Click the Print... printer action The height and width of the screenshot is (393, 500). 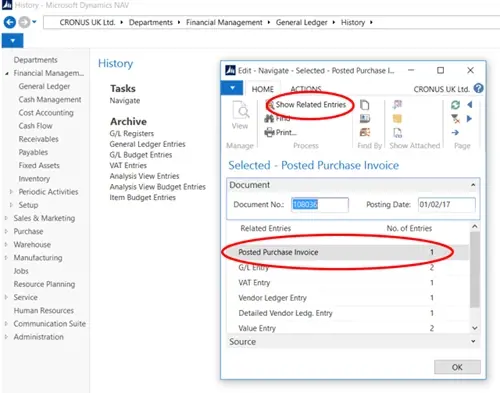click(x=280, y=132)
